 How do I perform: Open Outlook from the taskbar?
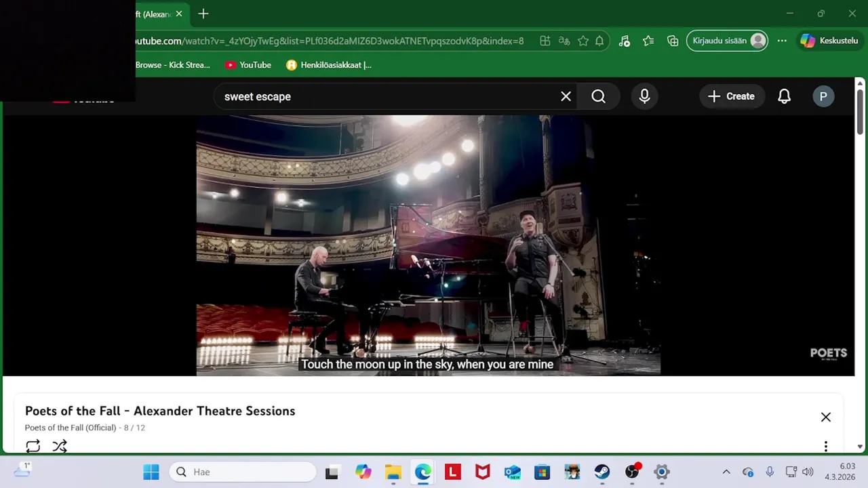point(513,472)
